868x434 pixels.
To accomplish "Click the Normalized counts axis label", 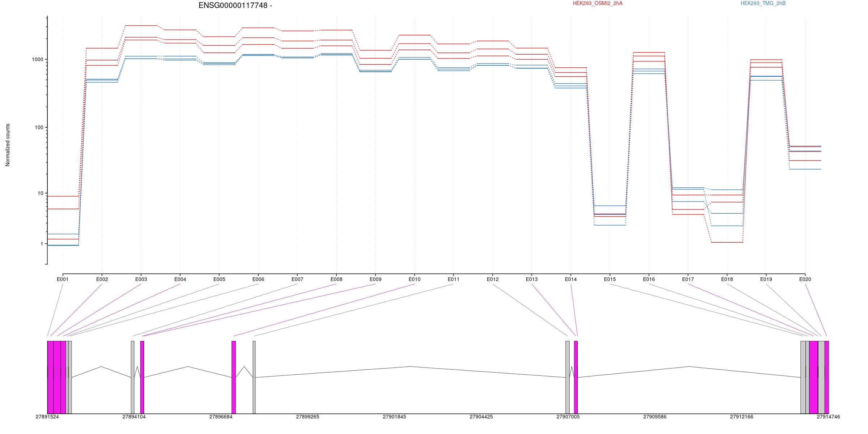I will (8, 145).
